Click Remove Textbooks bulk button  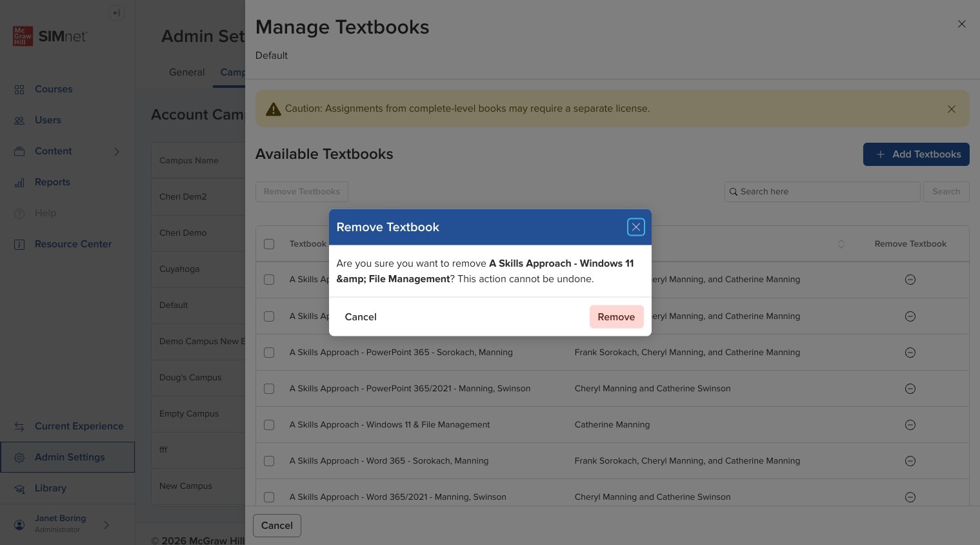pos(302,192)
